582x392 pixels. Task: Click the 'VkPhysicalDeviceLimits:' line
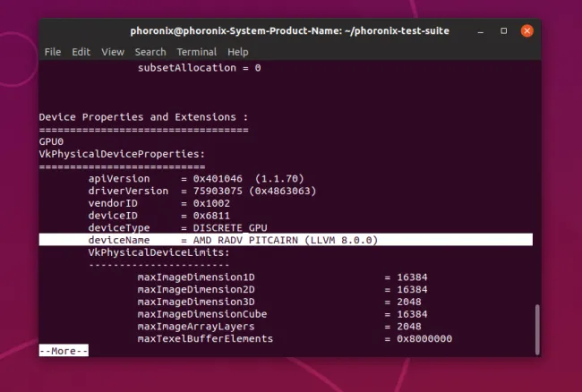coord(159,252)
